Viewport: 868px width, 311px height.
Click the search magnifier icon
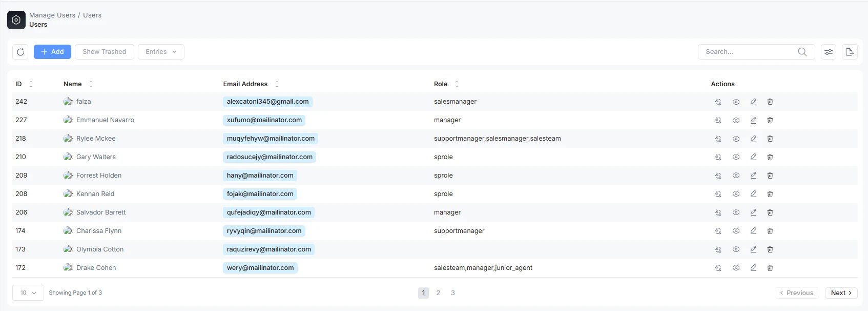(802, 52)
